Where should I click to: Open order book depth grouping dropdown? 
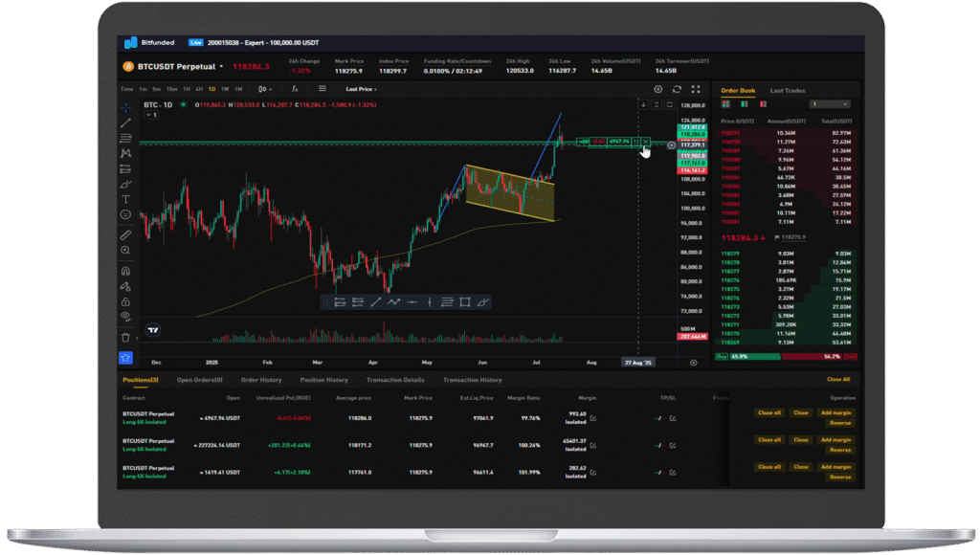829,103
